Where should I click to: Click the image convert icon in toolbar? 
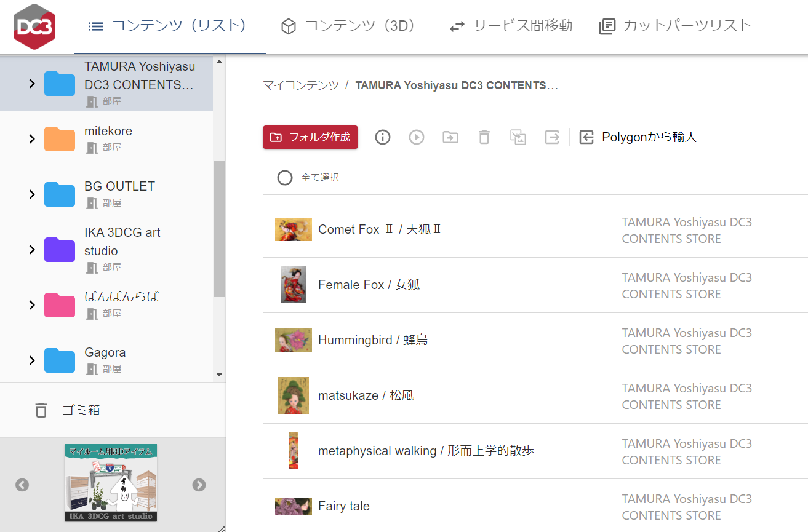518,137
